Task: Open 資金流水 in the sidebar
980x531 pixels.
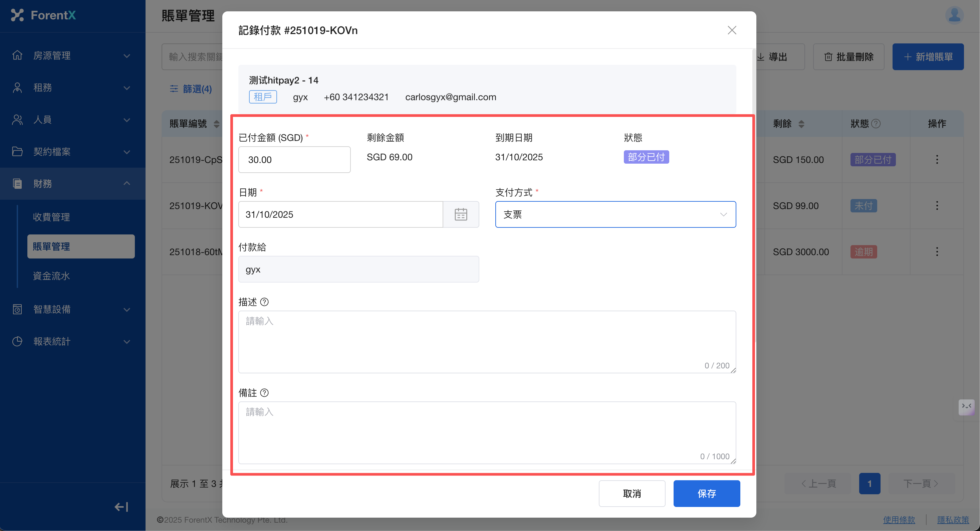Action: coord(51,276)
